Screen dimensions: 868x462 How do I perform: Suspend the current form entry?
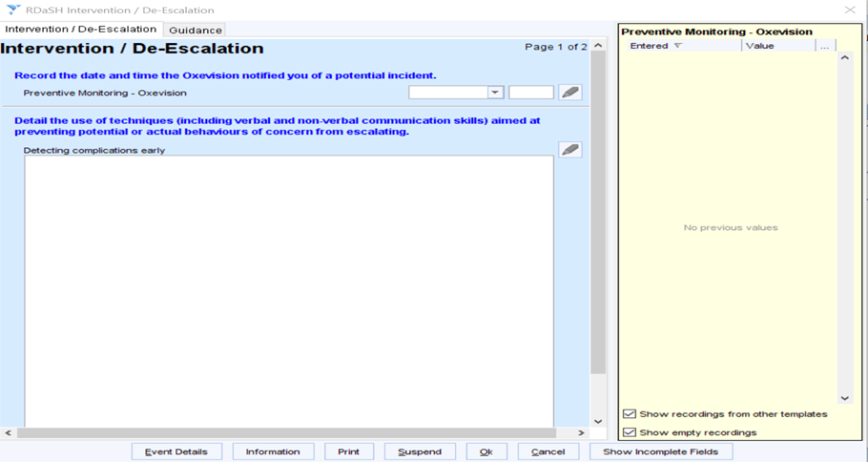click(x=420, y=451)
